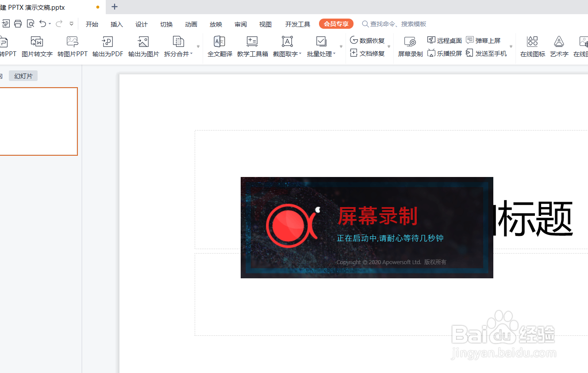Add new document tab with plus button
Image resolution: width=588 pixels, height=373 pixels.
click(115, 7)
